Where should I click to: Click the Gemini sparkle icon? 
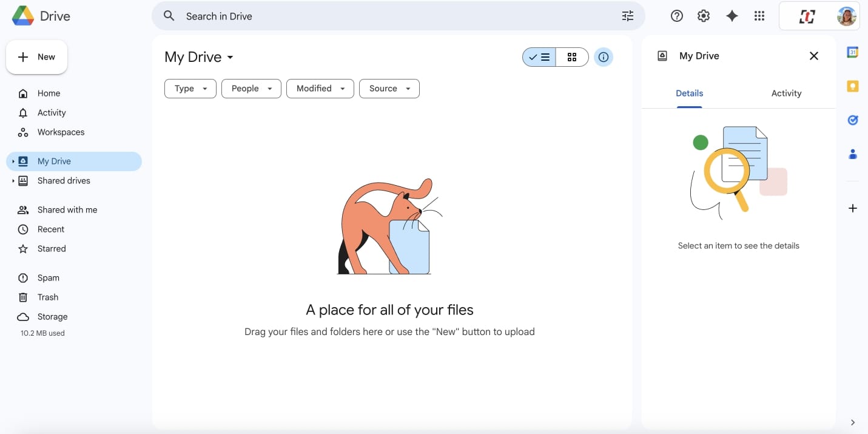tap(732, 16)
